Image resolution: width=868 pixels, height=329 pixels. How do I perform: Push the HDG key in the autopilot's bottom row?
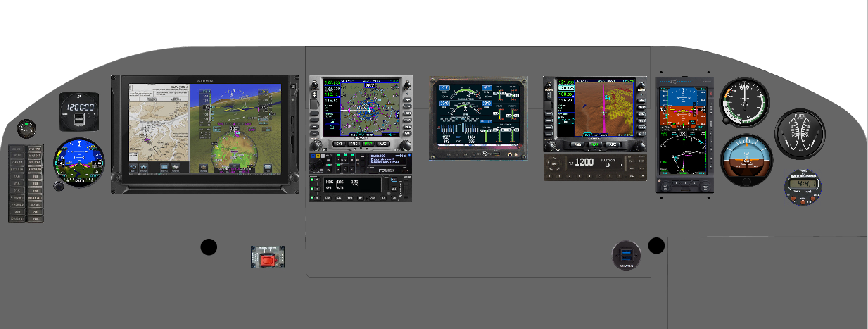[328, 198]
